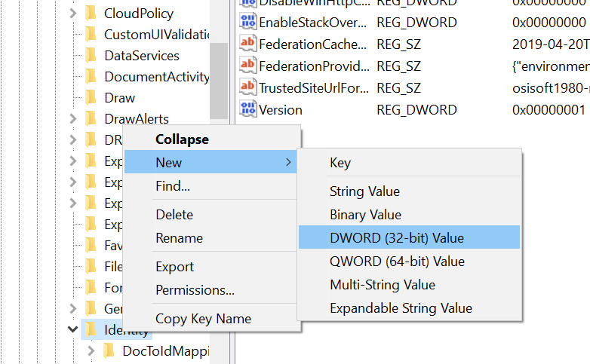Expand the CloudPolicy tree node
This screenshot has height=364, width=590.
[73, 13]
